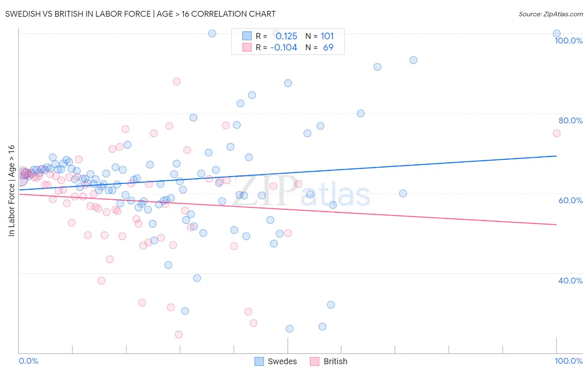
Task: Click the 0.0% x-axis label
Action: point(28,361)
